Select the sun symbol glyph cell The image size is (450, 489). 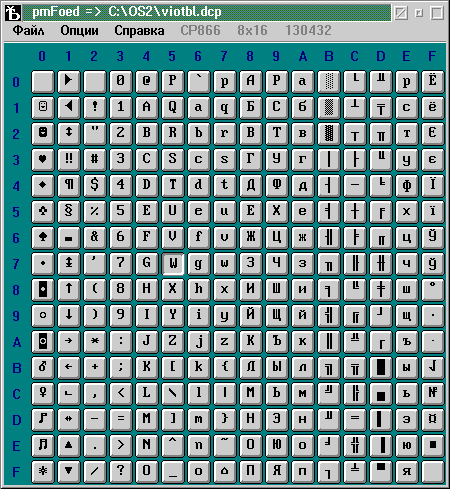pos(43,471)
